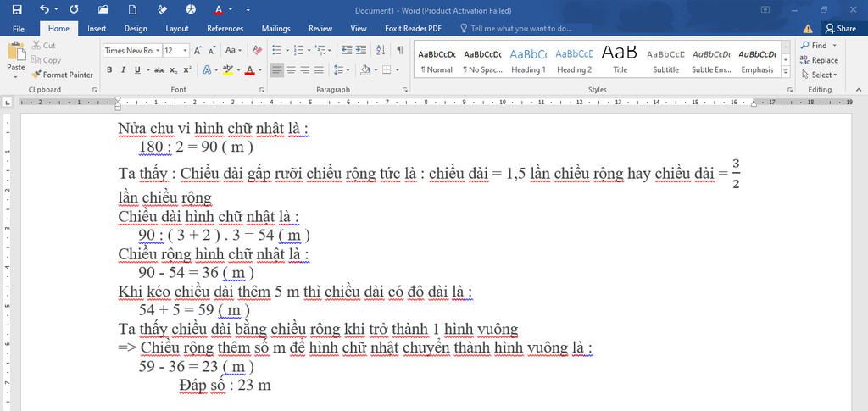Toggle Superscript formatting
This screenshot has height=411, width=868.
click(x=187, y=69)
